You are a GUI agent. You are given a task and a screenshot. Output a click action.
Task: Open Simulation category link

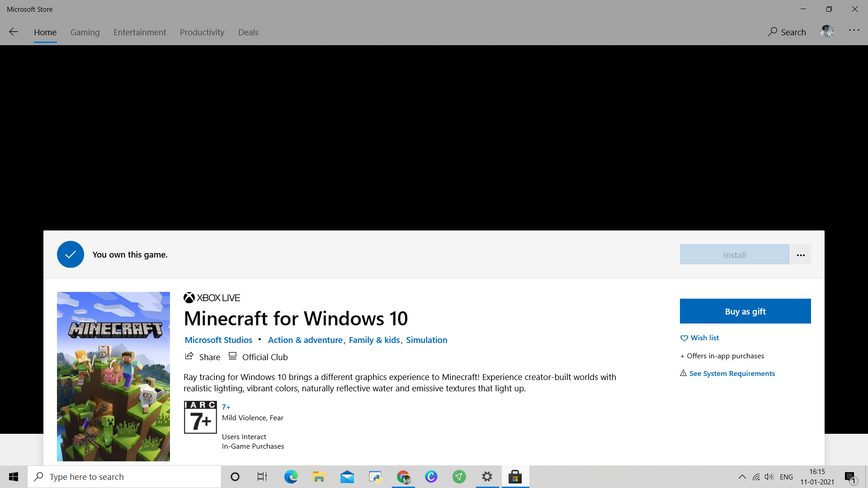(x=427, y=340)
